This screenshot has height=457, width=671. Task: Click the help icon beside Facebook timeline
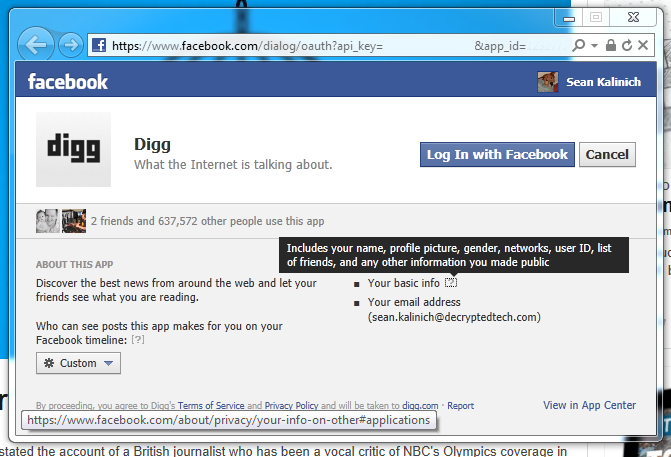[x=137, y=340]
